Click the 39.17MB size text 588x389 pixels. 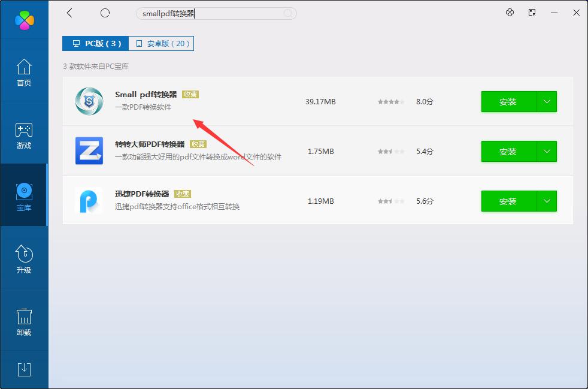[320, 102]
